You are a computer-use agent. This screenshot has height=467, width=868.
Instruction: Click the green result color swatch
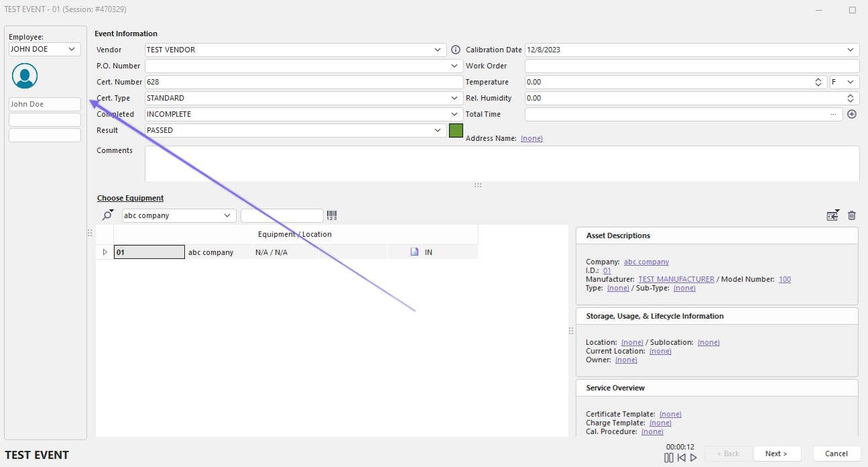[456, 130]
